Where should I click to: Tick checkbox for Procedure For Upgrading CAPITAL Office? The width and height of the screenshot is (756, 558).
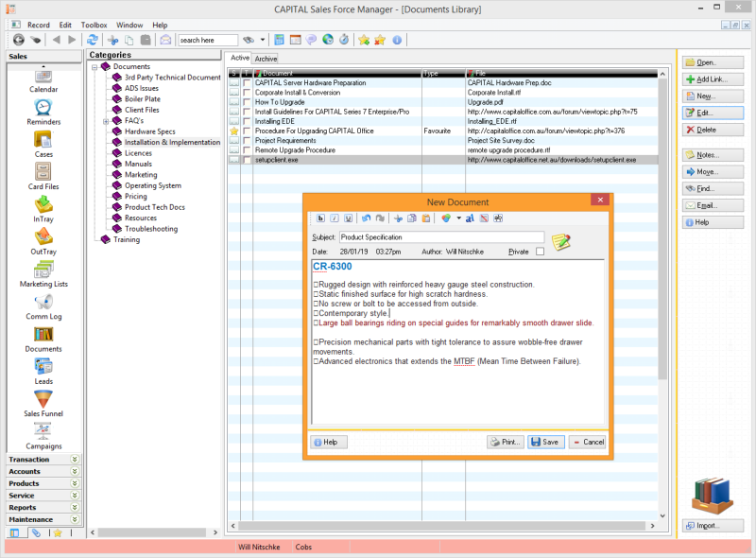pos(247,131)
